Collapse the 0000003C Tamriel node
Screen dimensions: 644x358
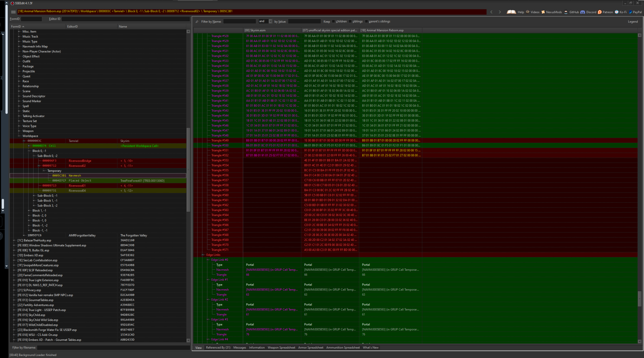(x=24, y=141)
